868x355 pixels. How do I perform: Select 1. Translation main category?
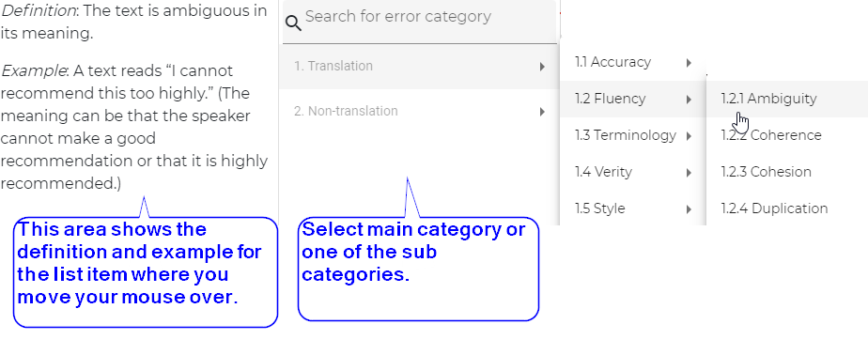419,67
